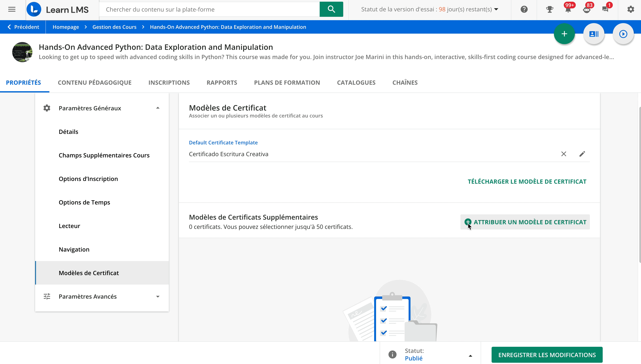Select Détails in the sidebar
641x364 pixels.
tap(102, 132)
